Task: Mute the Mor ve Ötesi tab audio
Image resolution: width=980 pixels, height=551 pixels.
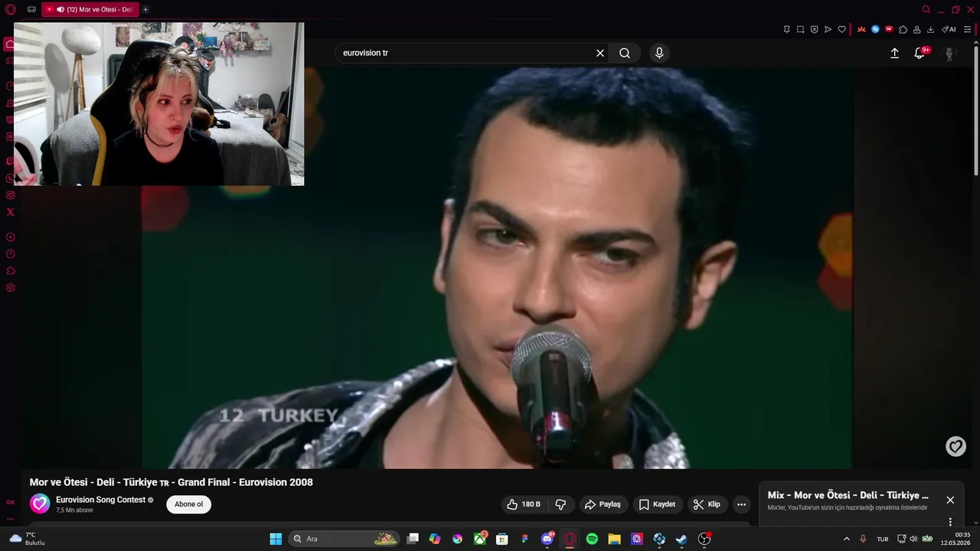Action: click(60, 10)
